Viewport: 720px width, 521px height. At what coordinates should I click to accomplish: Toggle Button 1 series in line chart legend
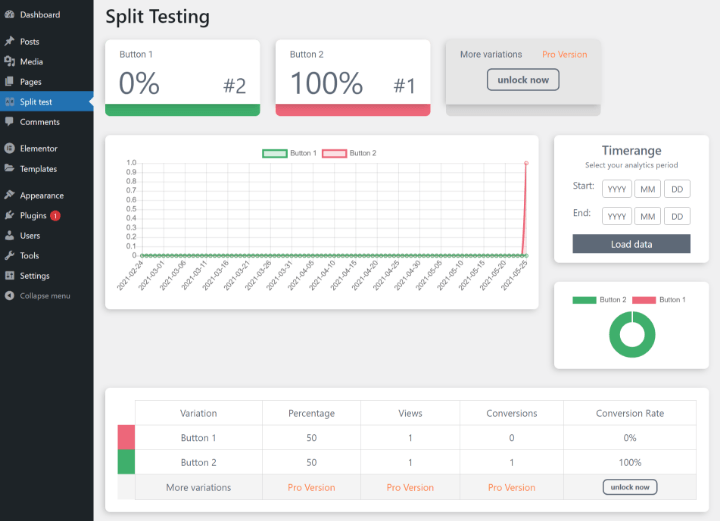290,153
